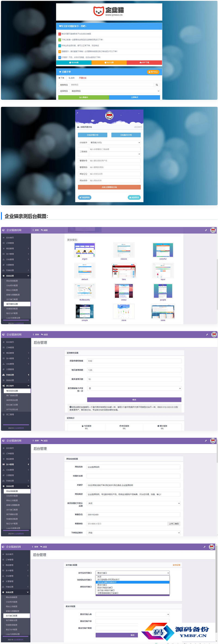This screenshot has width=218, height=644.
Task: Click the 返回 arrow in the 网站信息配置 admin header
Action: tap(42, 441)
